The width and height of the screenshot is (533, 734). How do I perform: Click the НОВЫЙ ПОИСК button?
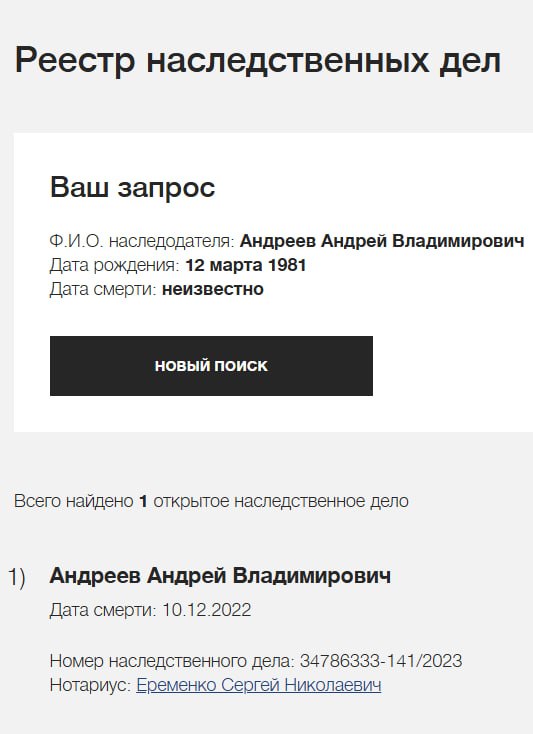pos(211,366)
